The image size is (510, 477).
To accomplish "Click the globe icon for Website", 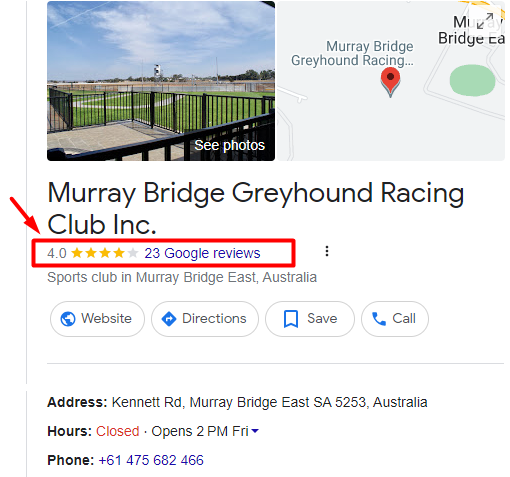I will click(68, 319).
